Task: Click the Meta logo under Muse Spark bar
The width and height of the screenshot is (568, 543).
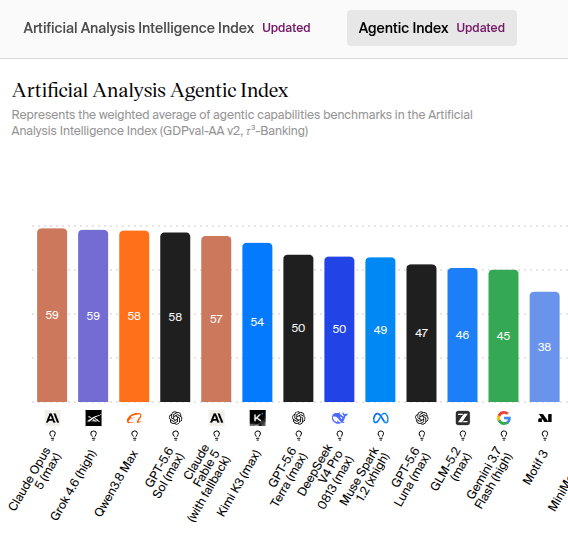Action: tap(381, 418)
